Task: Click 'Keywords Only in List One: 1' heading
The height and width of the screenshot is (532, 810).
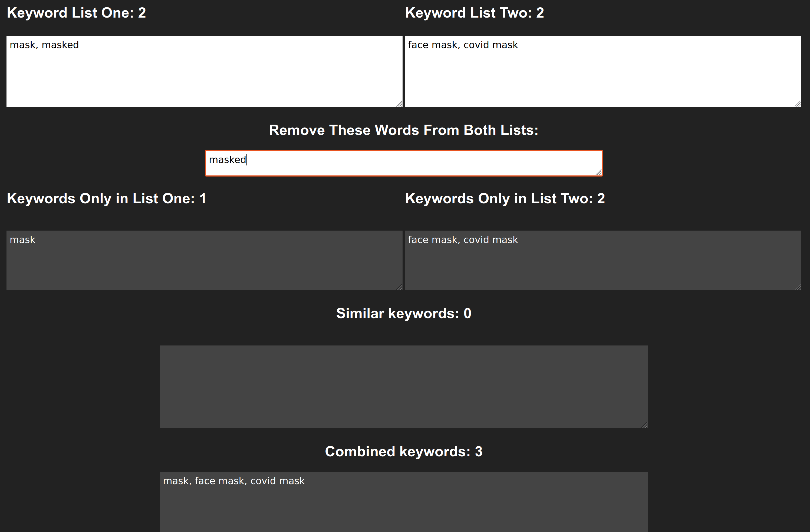Action: pos(106,199)
